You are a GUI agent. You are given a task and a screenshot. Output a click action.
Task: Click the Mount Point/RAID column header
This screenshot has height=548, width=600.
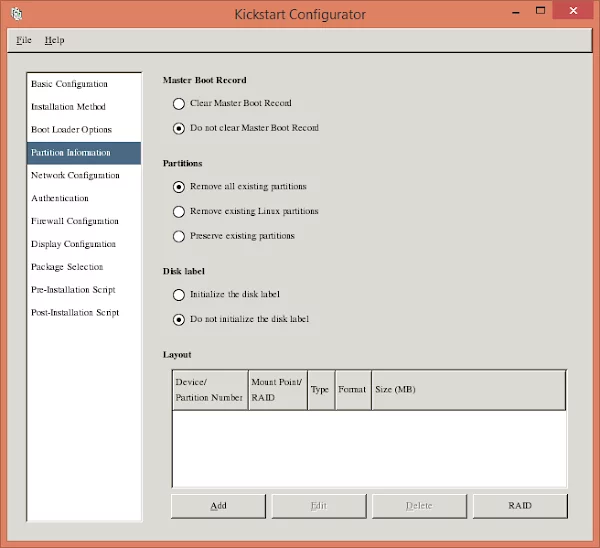pos(278,390)
